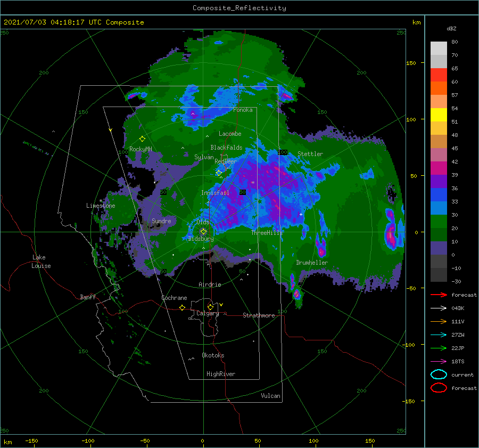
Task: Click the Strathmore city label
Action: tap(259, 315)
